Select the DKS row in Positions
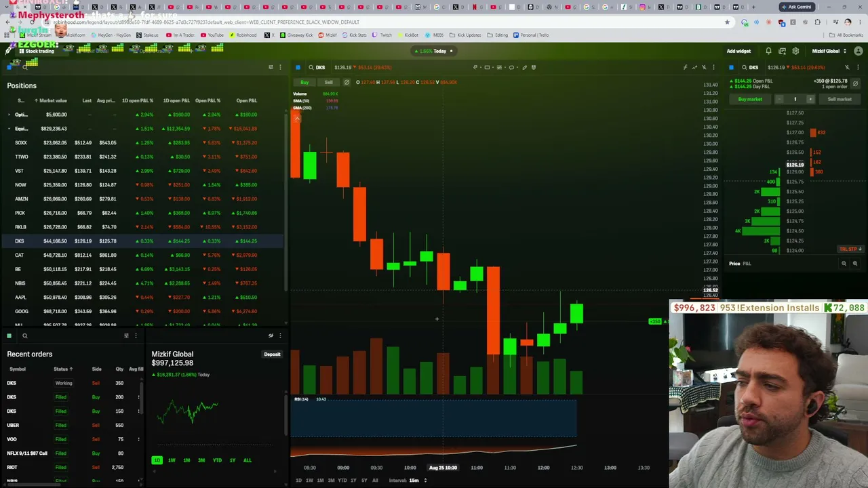The height and width of the screenshot is (488, 868). (x=142, y=241)
